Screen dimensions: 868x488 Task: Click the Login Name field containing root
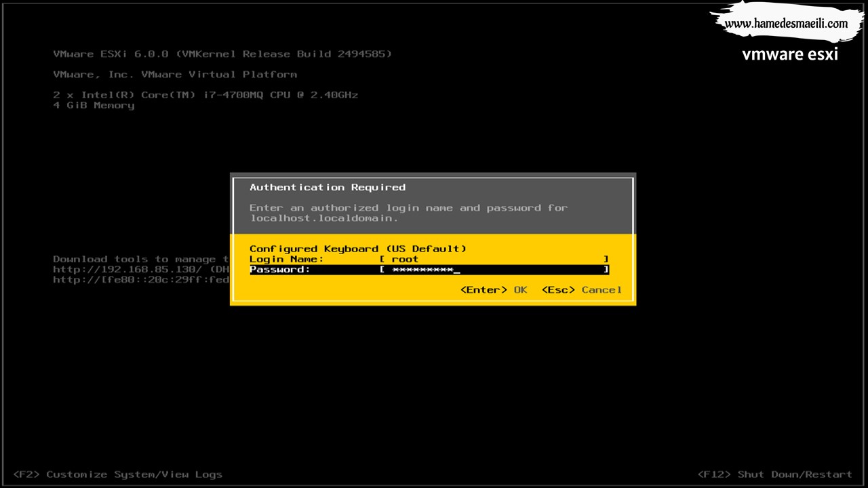(x=494, y=259)
